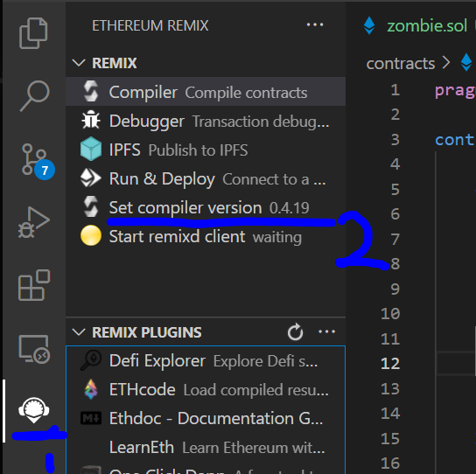The height and width of the screenshot is (474, 476).
Task: Click the Compiler row icon
Action: pyautogui.click(x=91, y=91)
